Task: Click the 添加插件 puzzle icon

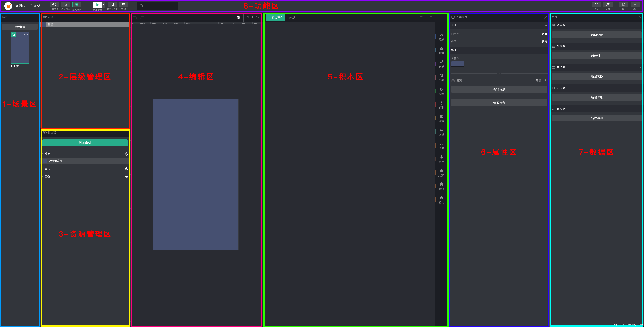Action: pos(65,5)
